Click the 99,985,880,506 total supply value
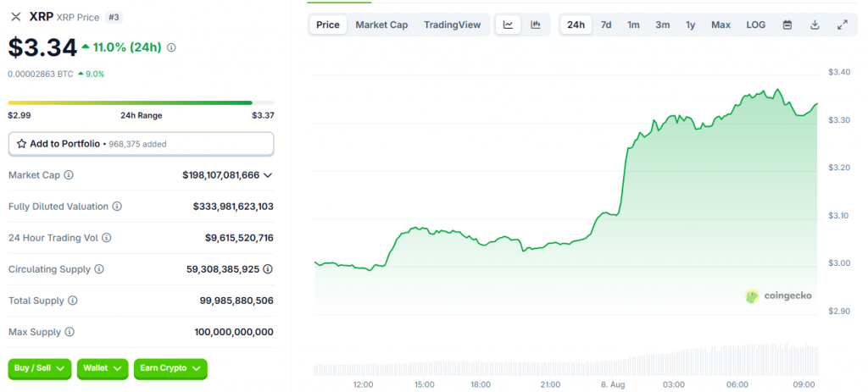The width and height of the screenshot is (868, 392). [236, 301]
